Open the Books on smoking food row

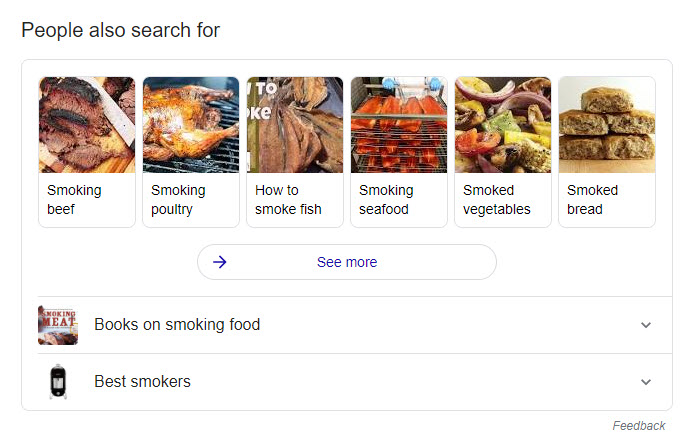click(x=177, y=325)
